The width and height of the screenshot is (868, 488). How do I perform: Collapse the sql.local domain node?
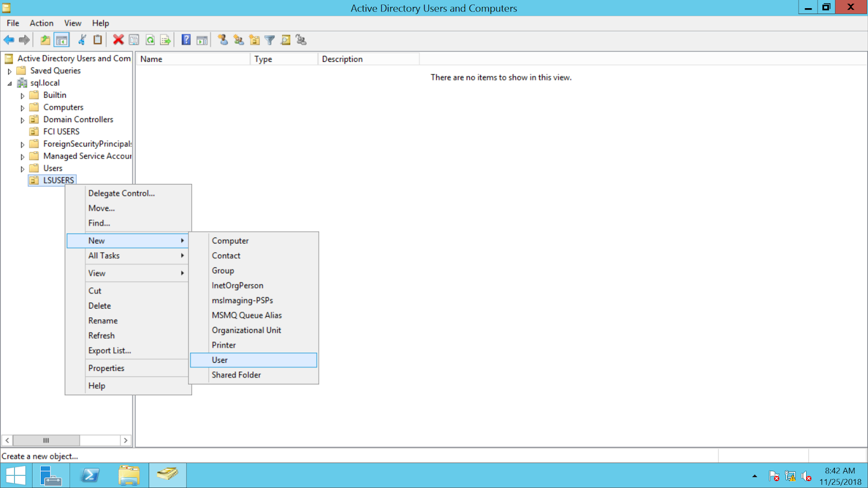[x=9, y=82]
